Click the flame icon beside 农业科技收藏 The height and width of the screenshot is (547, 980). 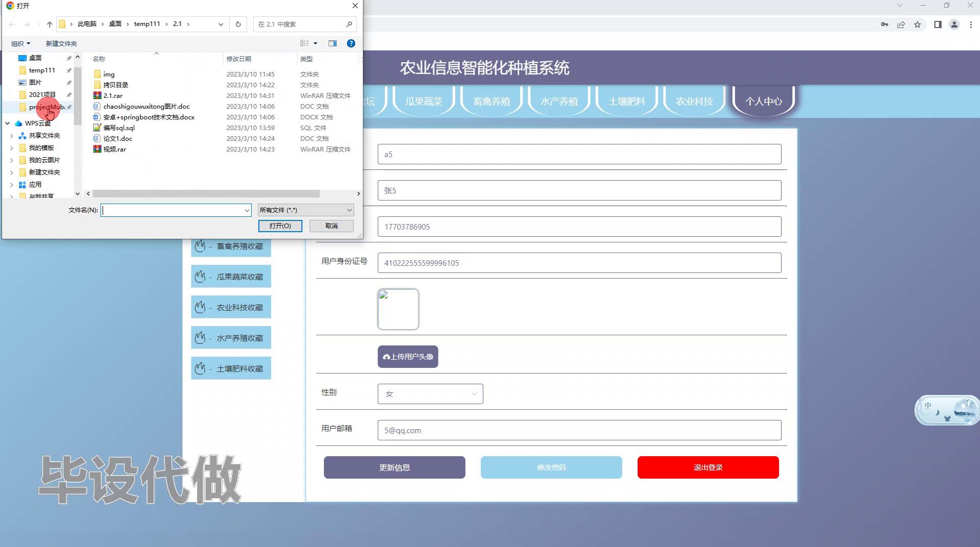(x=200, y=307)
